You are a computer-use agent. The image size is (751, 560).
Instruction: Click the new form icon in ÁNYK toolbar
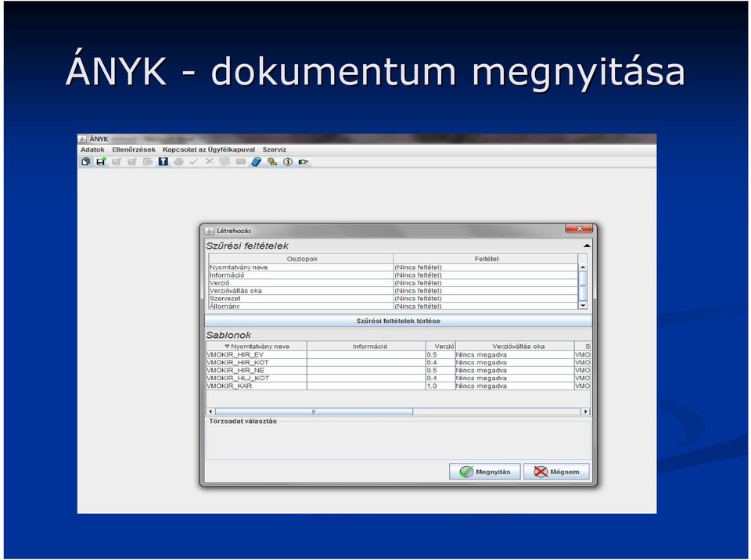click(86, 162)
